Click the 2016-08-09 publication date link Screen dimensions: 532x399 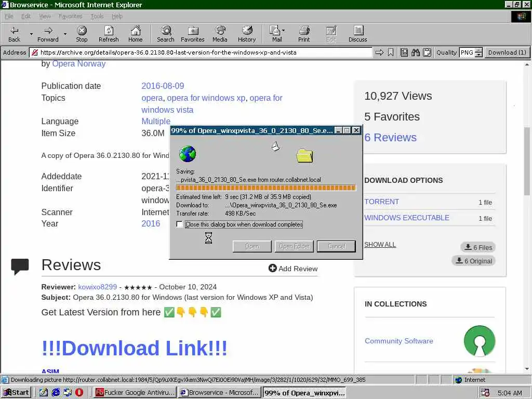(163, 86)
